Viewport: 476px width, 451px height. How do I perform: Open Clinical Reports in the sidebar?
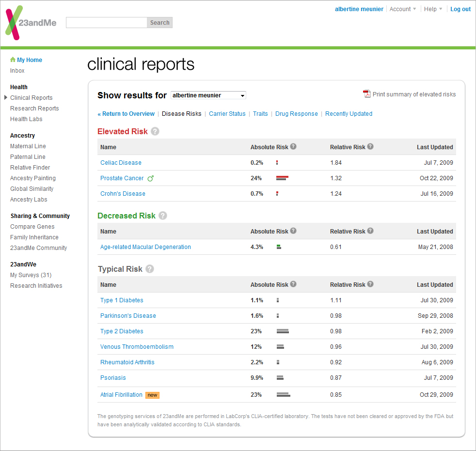point(32,98)
